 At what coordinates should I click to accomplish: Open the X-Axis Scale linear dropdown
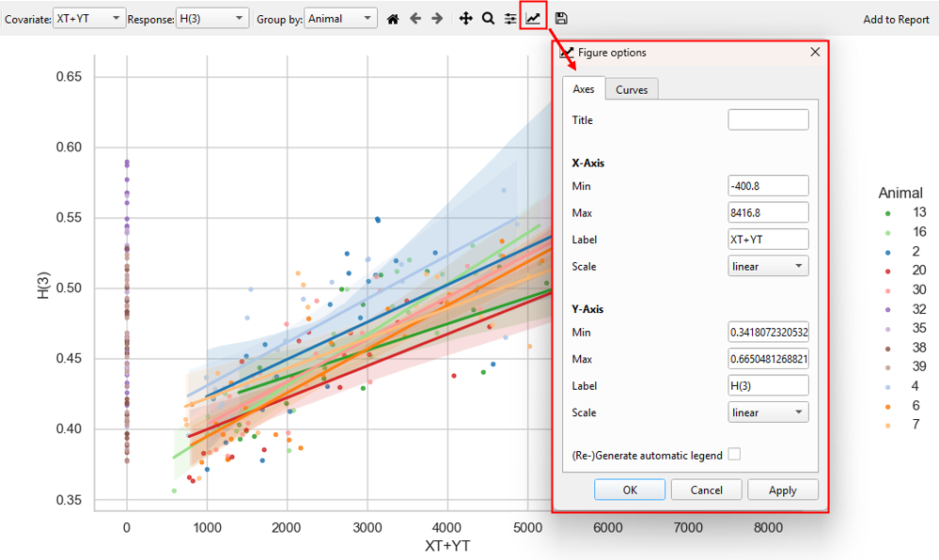click(768, 265)
